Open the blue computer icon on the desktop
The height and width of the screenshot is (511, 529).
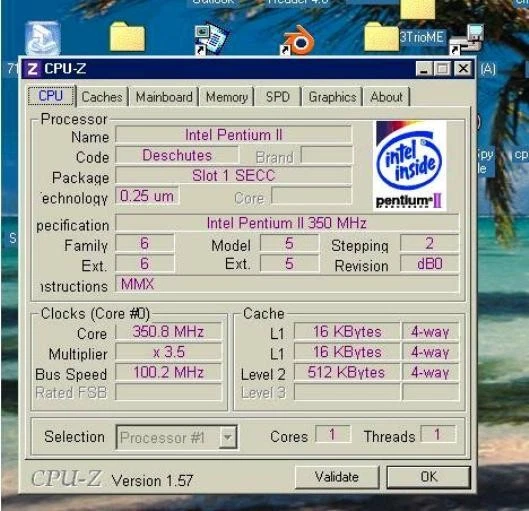coord(43,38)
